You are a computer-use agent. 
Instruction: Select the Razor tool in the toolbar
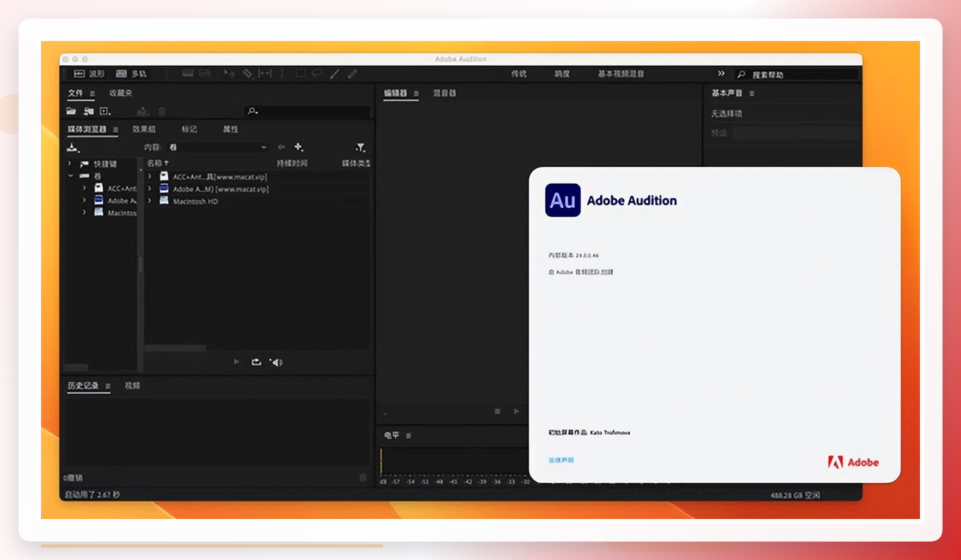(x=248, y=74)
